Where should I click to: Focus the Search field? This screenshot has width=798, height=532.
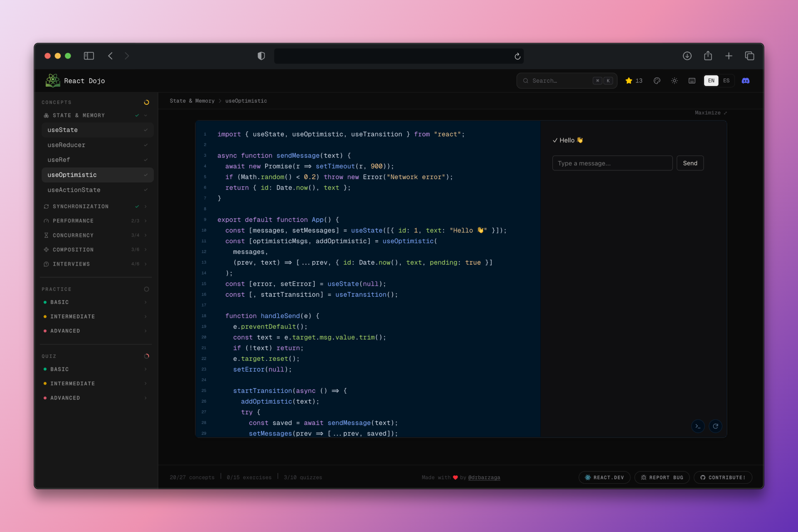pyautogui.click(x=567, y=81)
